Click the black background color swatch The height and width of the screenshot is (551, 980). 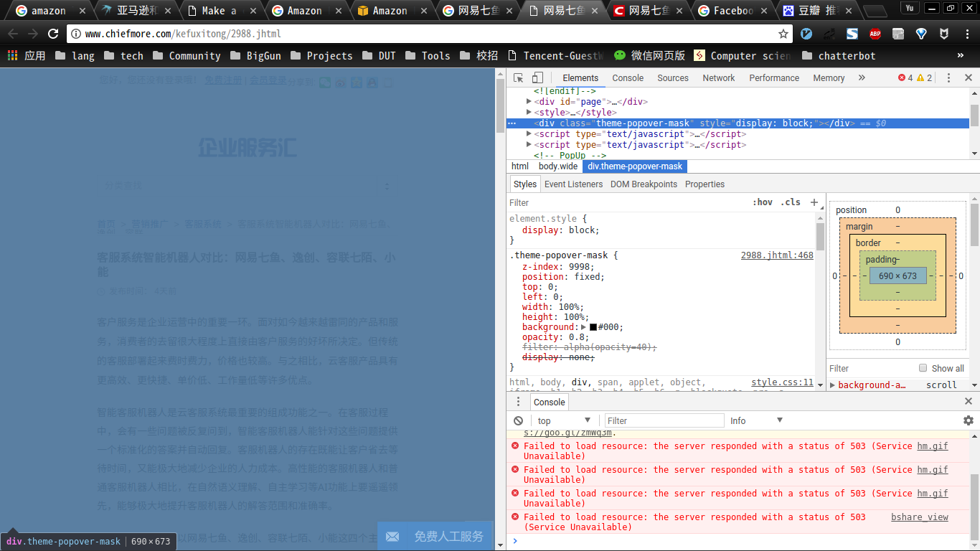tap(593, 327)
